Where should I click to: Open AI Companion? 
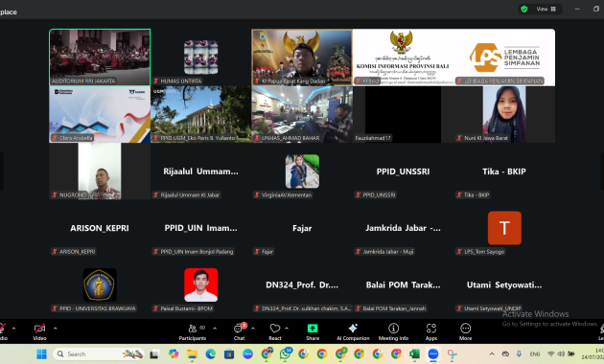point(353,332)
